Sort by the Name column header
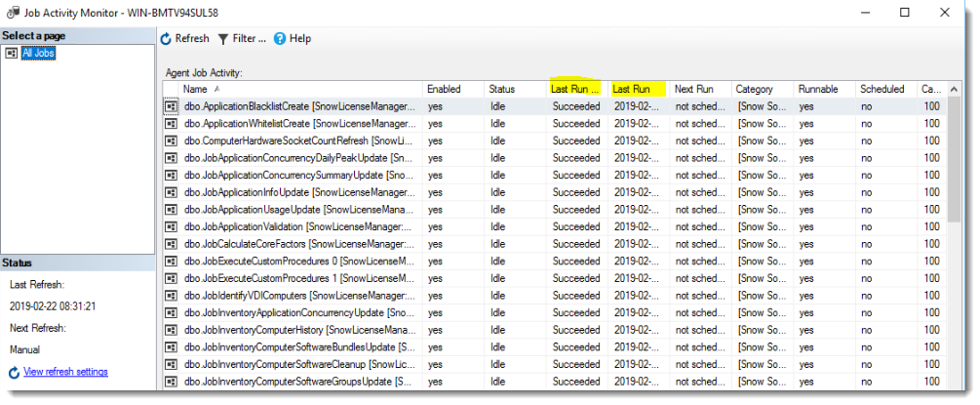 coord(301,89)
